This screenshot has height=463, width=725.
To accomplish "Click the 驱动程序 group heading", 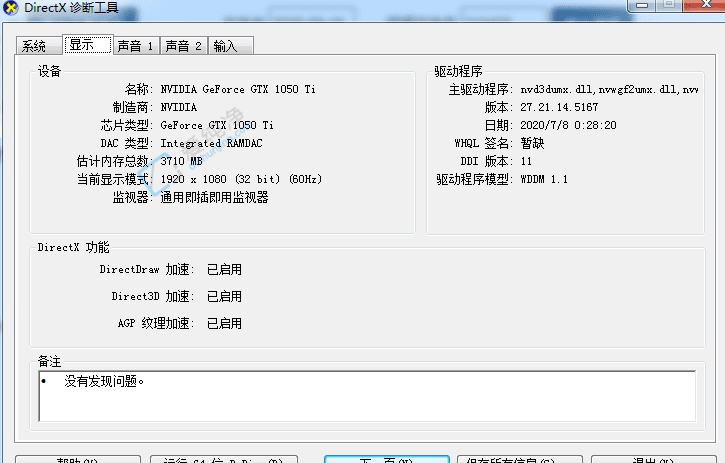I will click(x=458, y=71).
